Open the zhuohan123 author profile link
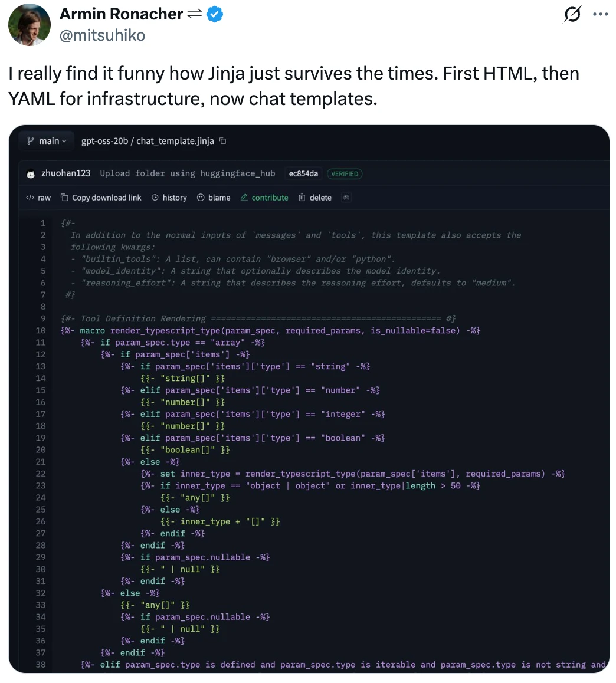The width and height of the screenshot is (616, 683). tap(65, 173)
